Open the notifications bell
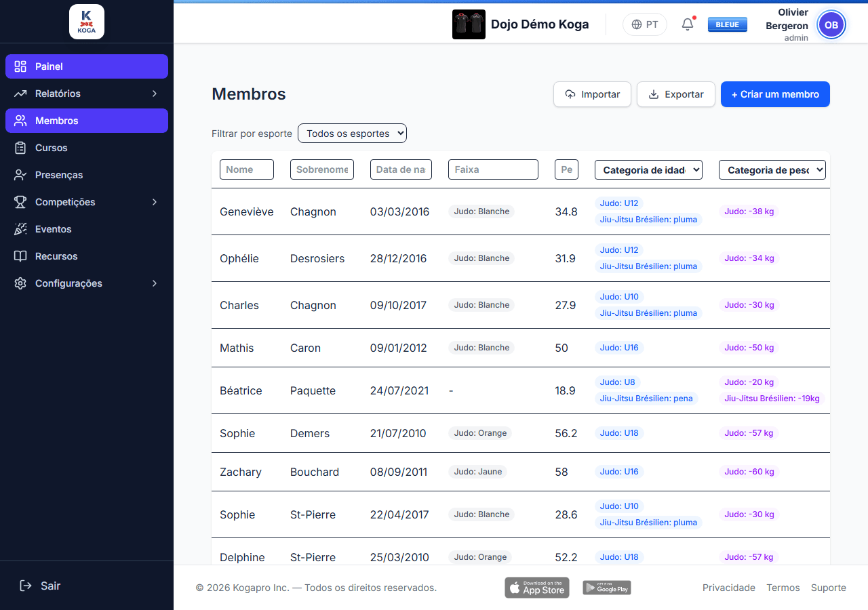 [688, 24]
